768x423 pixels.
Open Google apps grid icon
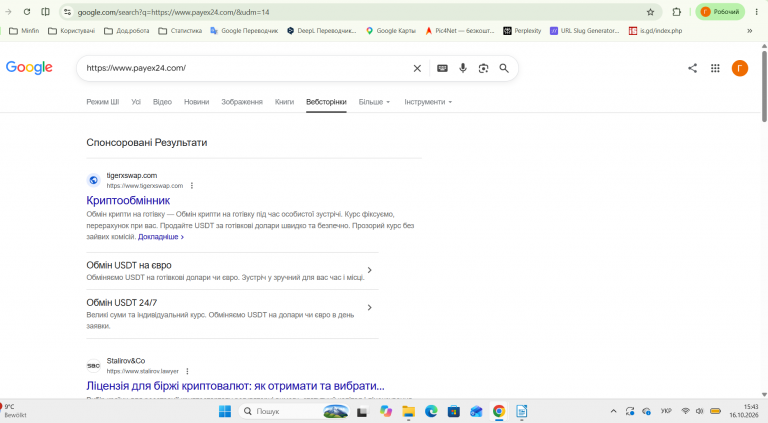tap(715, 68)
